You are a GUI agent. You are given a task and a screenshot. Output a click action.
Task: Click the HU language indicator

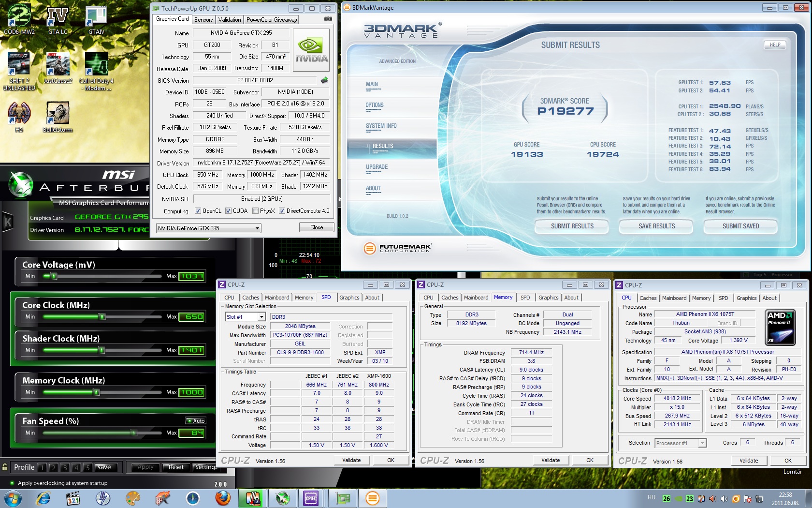[x=651, y=497]
